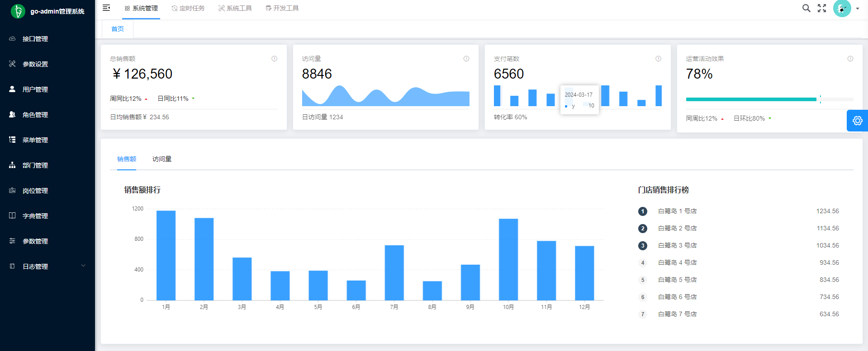Click the ¥ 126,560 total sales figure
Image resolution: width=868 pixels, height=351 pixels.
tap(142, 74)
